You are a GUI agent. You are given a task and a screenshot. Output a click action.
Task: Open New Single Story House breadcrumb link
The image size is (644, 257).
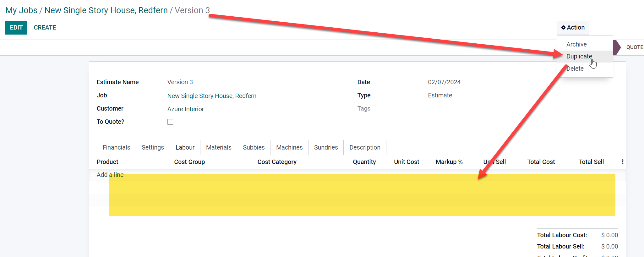[x=106, y=10]
